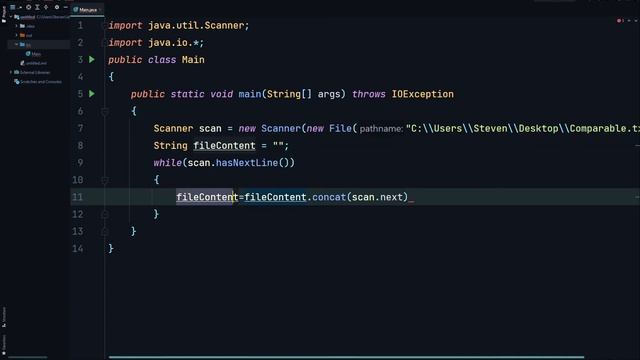This screenshot has width=640, height=360.
Task: Click line number 14 in the gutter
Action: click(x=78, y=248)
